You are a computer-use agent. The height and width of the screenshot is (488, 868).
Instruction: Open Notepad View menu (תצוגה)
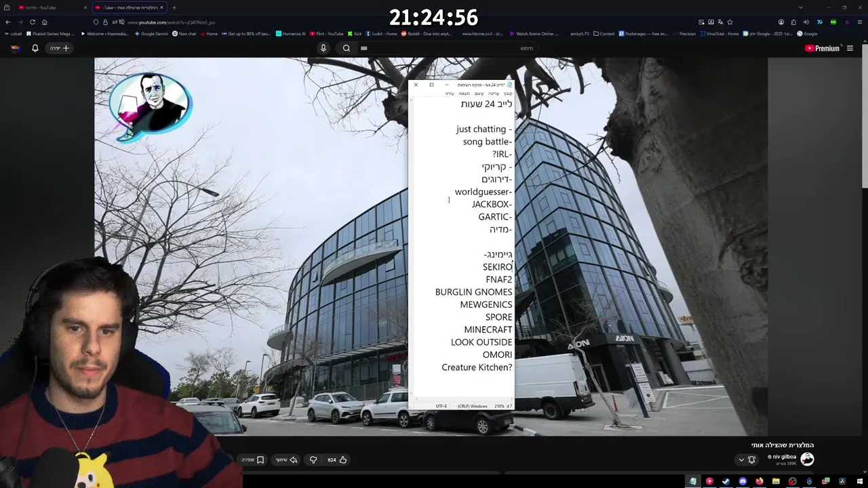(464, 94)
